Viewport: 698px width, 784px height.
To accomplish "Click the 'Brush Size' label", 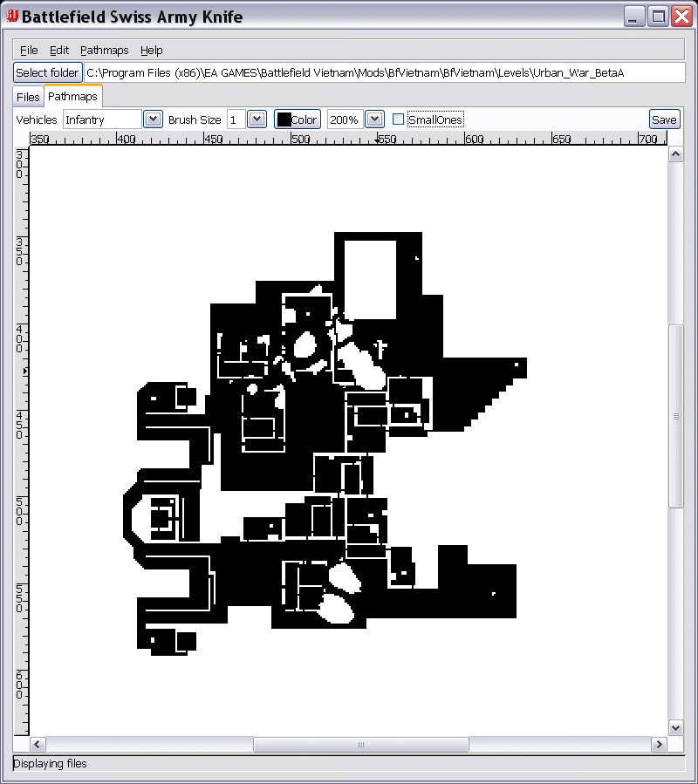I will (195, 119).
